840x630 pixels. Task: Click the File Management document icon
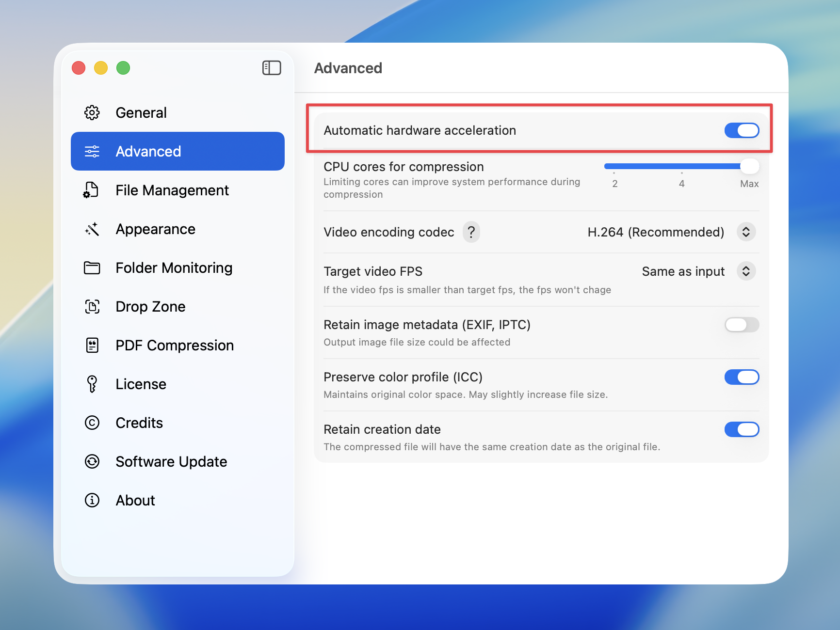click(x=92, y=190)
